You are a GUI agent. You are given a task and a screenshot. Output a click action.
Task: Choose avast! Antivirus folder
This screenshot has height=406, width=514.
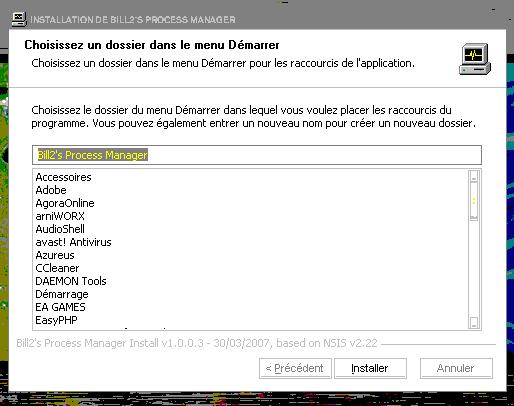coord(73,242)
